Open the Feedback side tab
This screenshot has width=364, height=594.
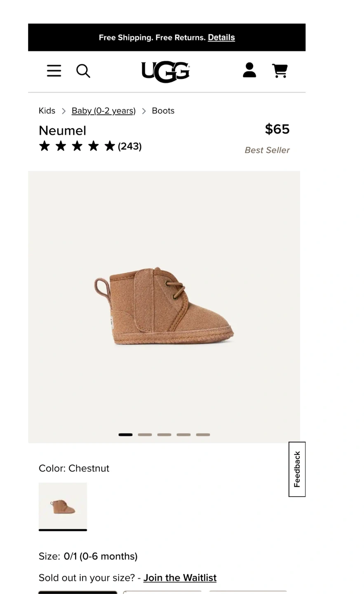[x=297, y=469]
